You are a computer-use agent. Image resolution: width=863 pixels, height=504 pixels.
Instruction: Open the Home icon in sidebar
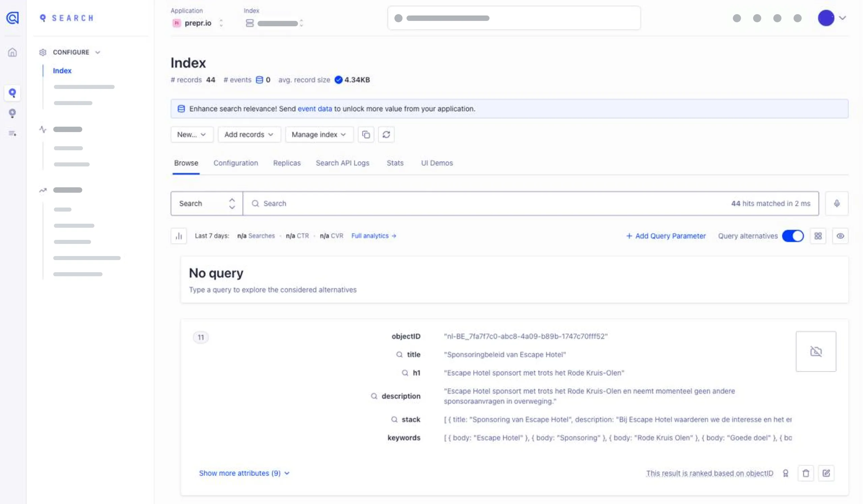tap(12, 52)
